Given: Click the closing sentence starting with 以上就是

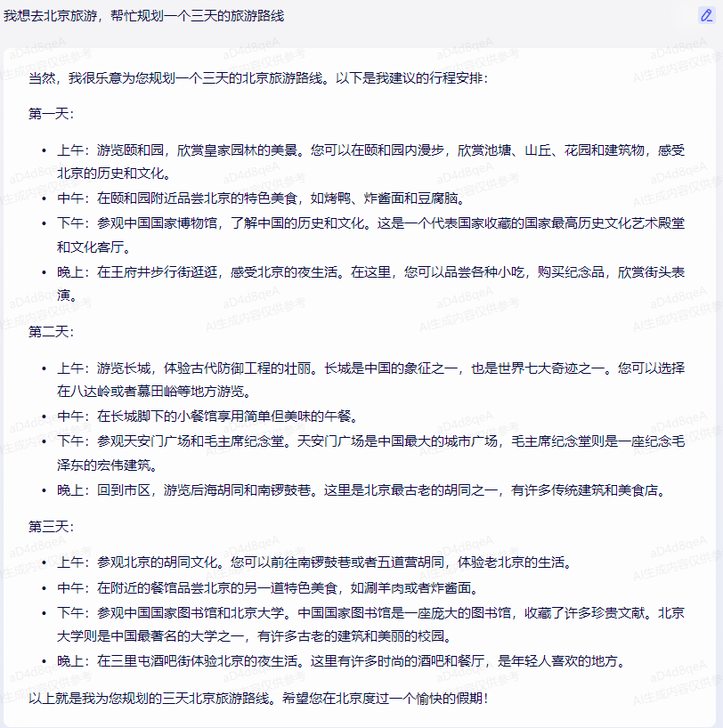Looking at the screenshot, I should click(x=258, y=697).
